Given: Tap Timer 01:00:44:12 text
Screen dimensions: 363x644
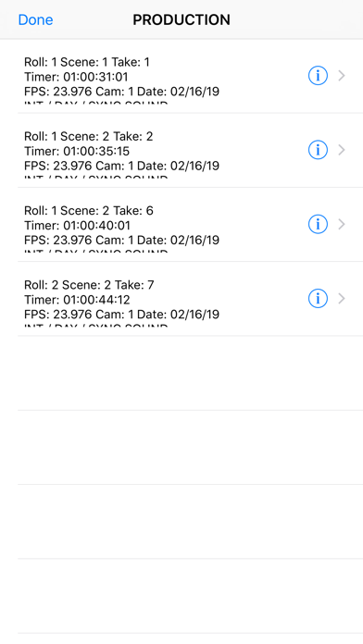Looking at the screenshot, I should pyautogui.click(x=77, y=300).
